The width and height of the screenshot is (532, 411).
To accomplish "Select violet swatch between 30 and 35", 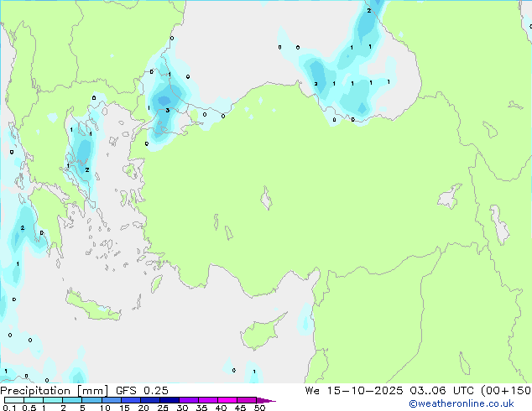I will tap(189, 400).
